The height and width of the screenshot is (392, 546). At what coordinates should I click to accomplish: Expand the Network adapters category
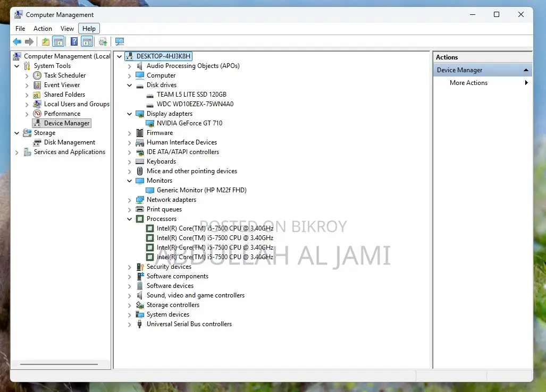tap(130, 200)
